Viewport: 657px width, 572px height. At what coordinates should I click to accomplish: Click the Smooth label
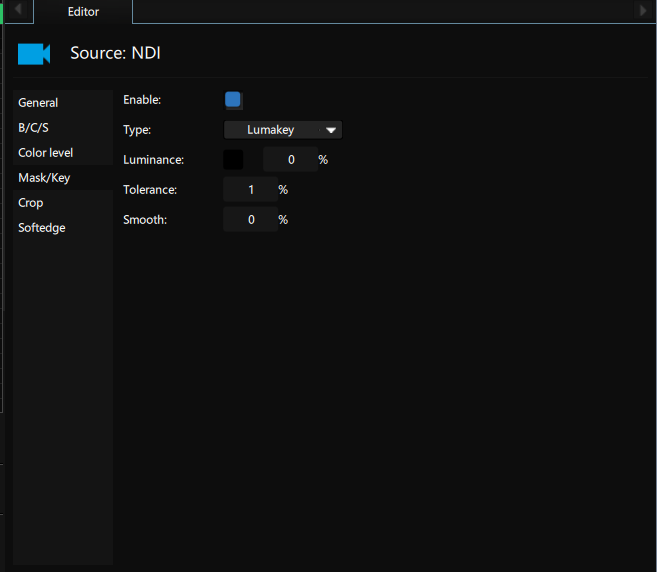point(143,220)
